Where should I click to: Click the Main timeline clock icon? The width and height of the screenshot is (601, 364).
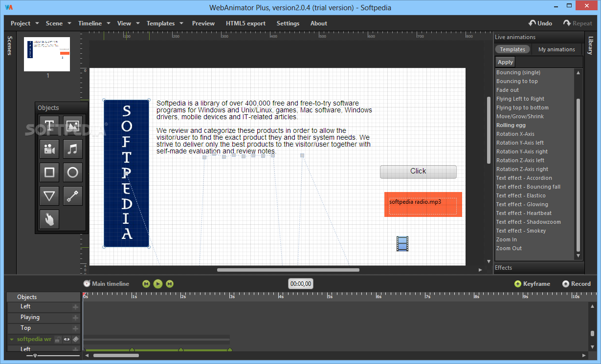[87, 283]
